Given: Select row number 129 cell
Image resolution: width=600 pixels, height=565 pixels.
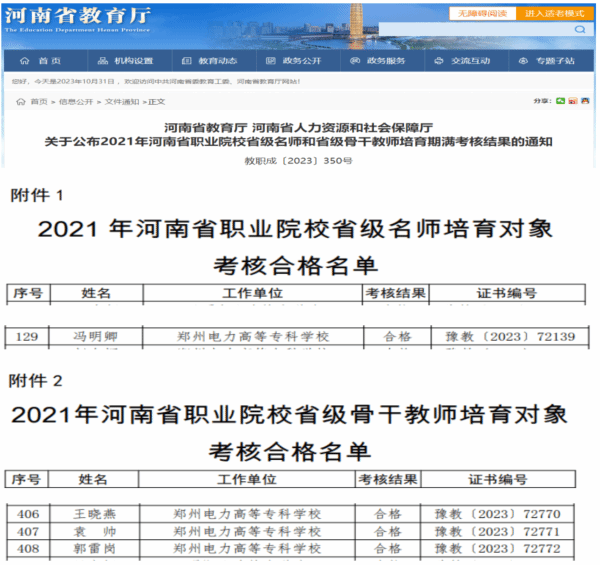Looking at the screenshot, I should click(x=27, y=337).
